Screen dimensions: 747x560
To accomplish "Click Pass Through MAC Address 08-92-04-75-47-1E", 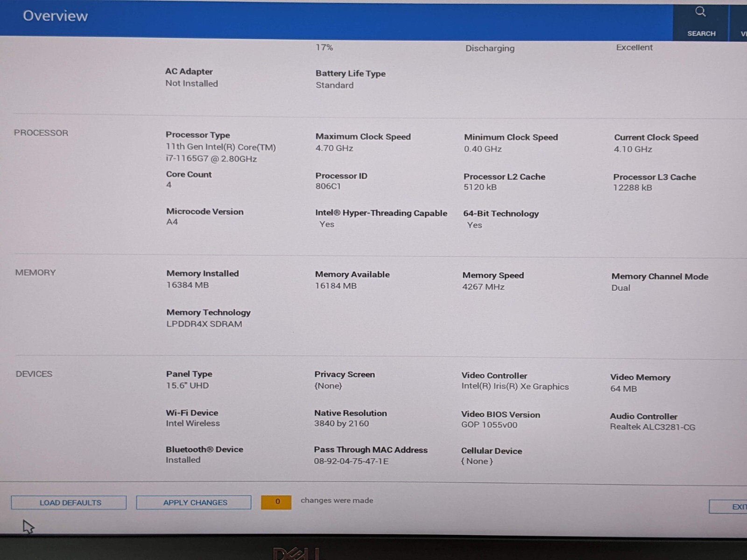I will [x=351, y=461].
